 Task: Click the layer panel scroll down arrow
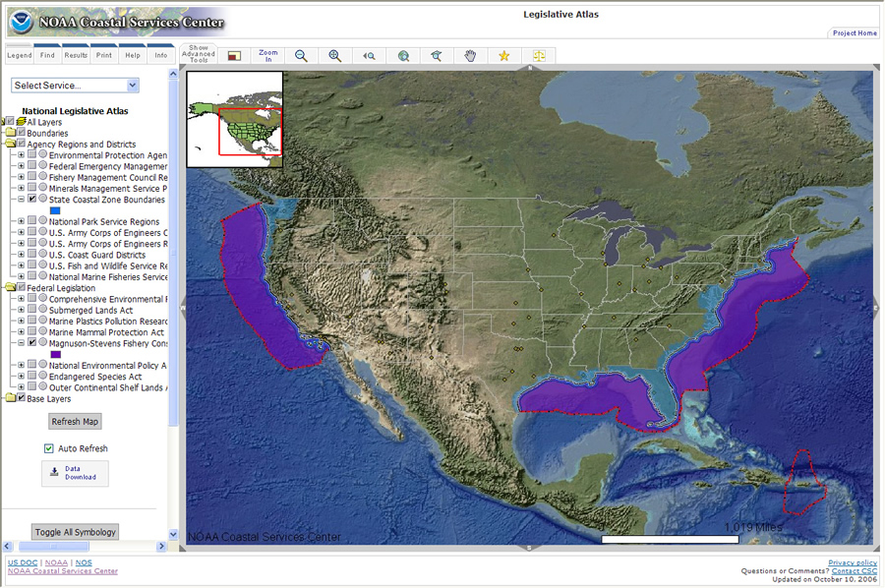[x=173, y=534]
